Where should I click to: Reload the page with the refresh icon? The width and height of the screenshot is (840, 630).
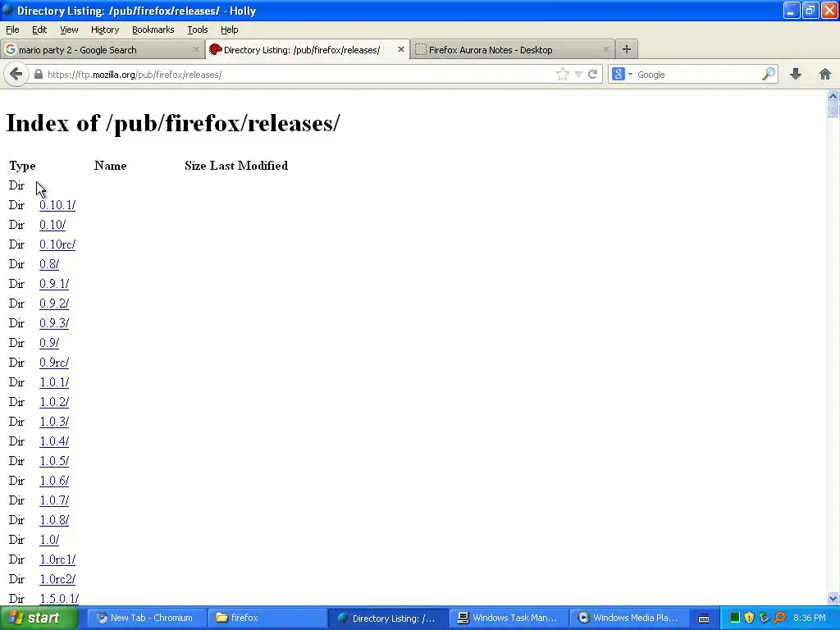coord(592,75)
